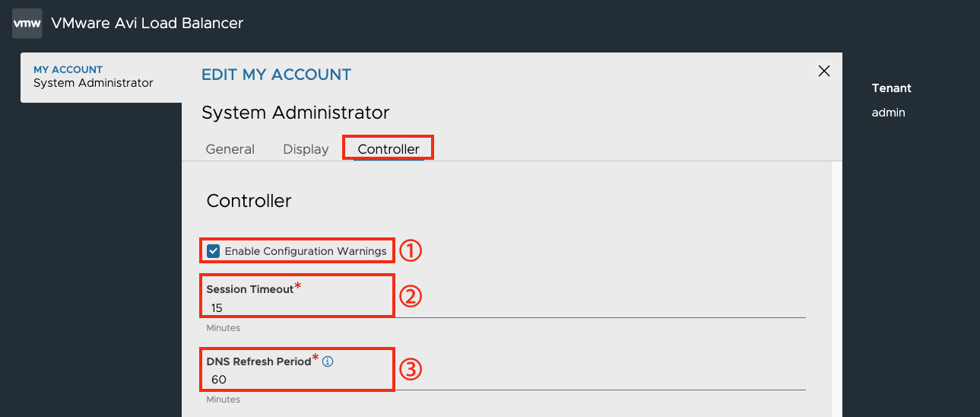Image resolution: width=980 pixels, height=417 pixels.
Task: Click the Minutes unit under DNS Refresh Period
Action: (x=224, y=399)
